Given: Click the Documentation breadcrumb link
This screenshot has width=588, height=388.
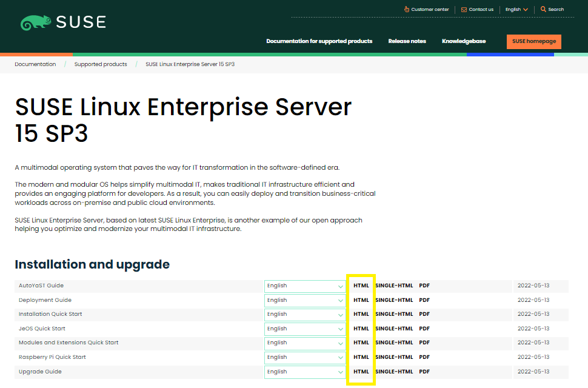Looking at the screenshot, I should pos(35,64).
